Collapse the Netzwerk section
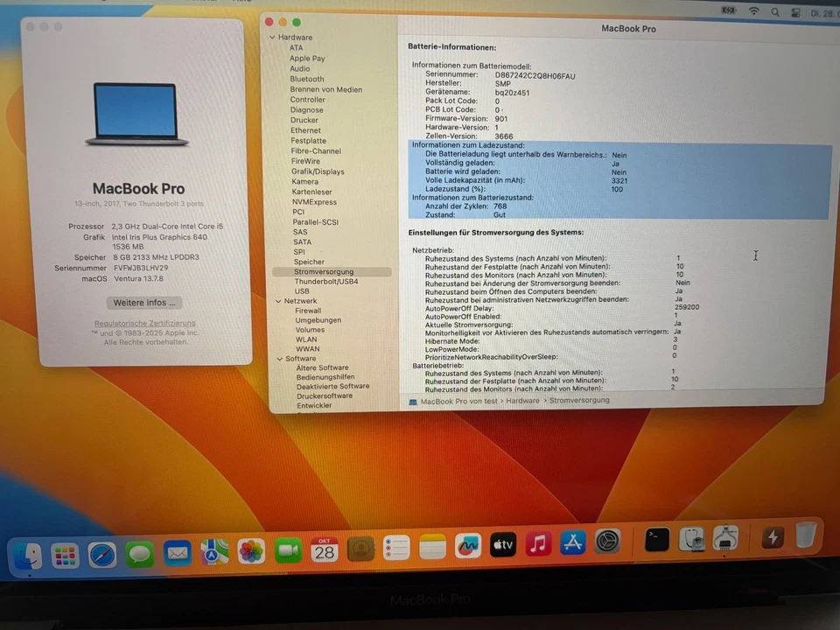Viewport: 840px width, 630px height. click(278, 300)
